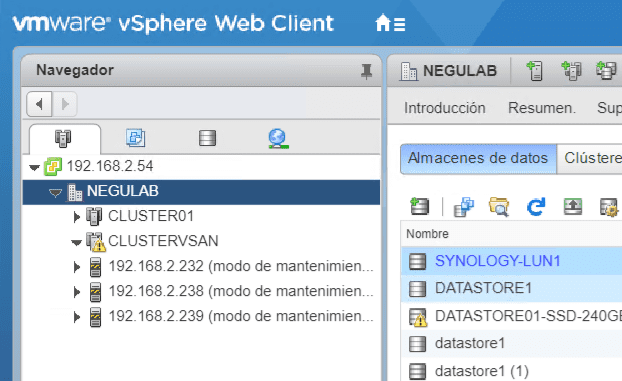Screen dimensions: 622x381
Task: Select CLUSTER01 in the tree
Action: coord(151,216)
